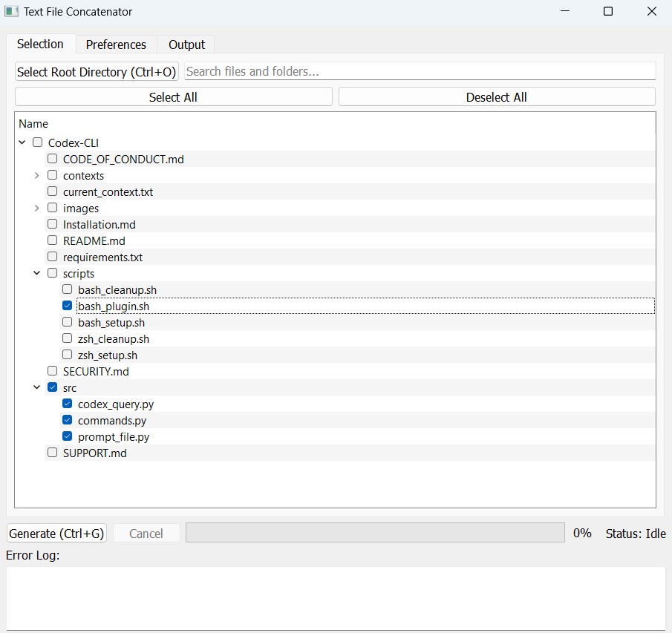Viewport: 672px width, 633px height.
Task: Select the src folder name
Action: (70, 388)
